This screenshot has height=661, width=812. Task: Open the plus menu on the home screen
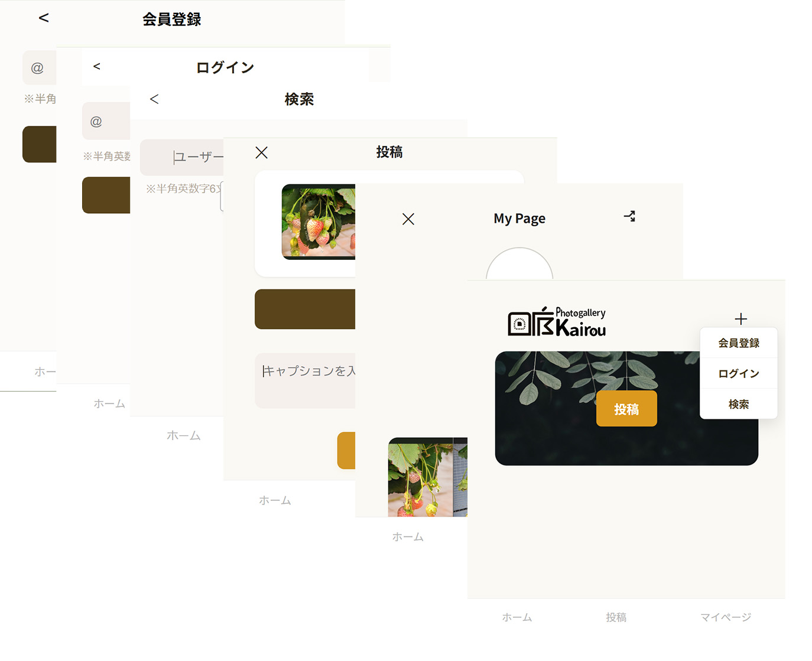click(741, 319)
